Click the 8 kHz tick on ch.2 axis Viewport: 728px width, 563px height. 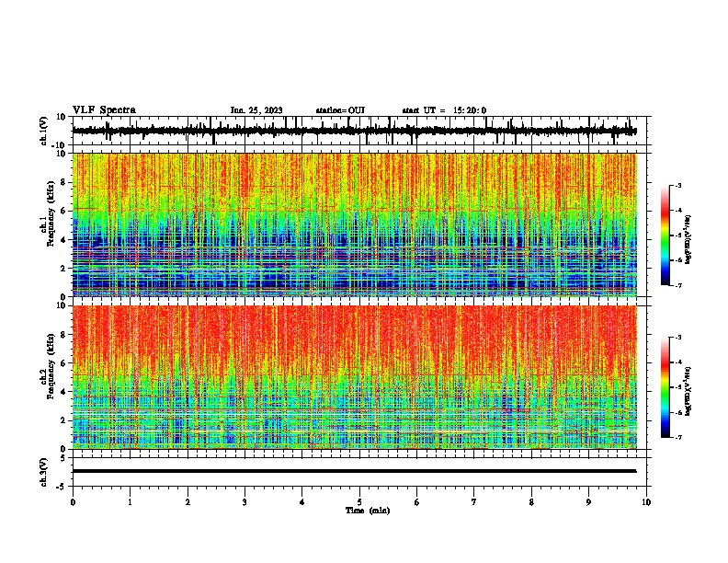pyautogui.click(x=64, y=335)
